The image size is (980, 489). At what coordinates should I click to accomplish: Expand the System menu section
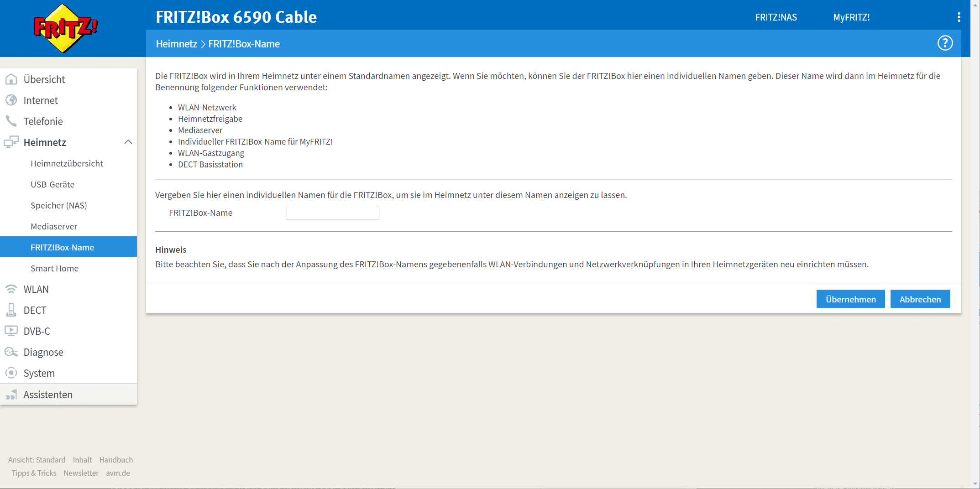coord(39,373)
